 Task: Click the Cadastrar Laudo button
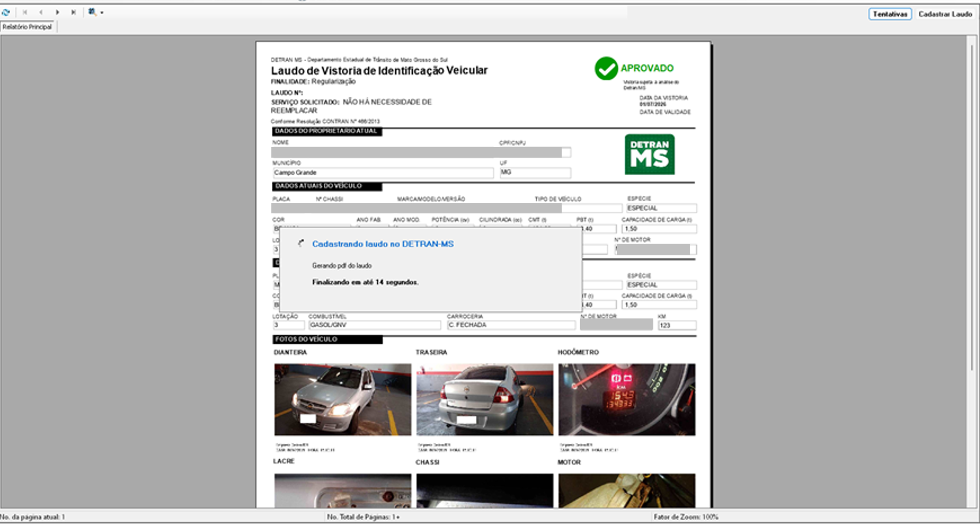click(945, 14)
